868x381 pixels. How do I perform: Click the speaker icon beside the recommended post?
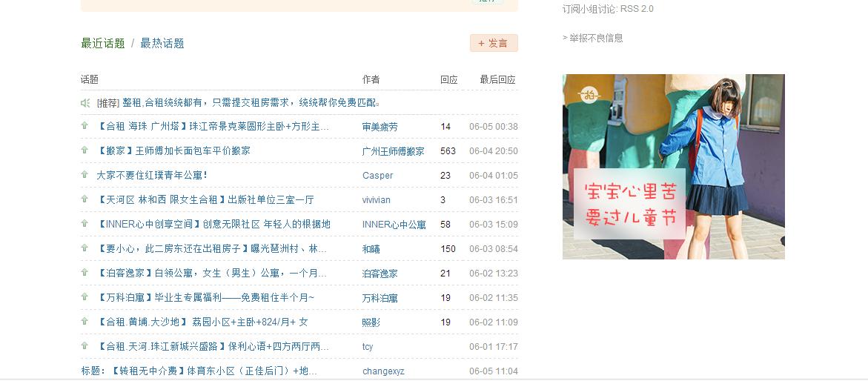pyautogui.click(x=85, y=103)
